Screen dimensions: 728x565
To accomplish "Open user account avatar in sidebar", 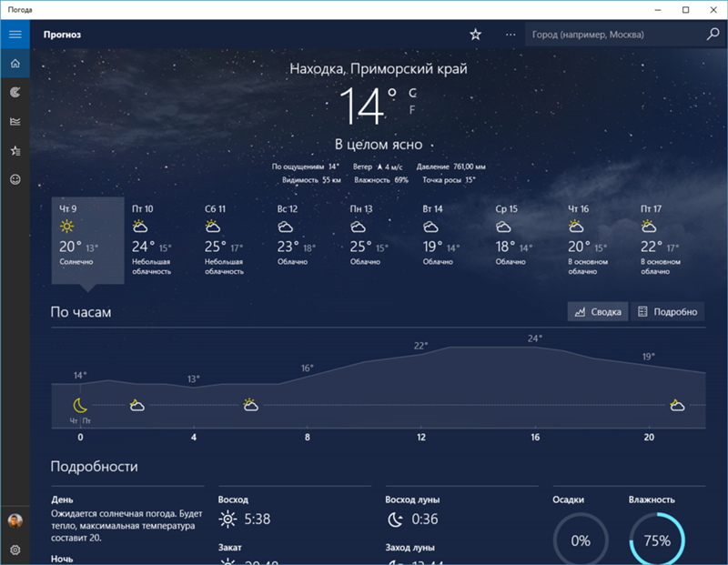I will [15, 520].
